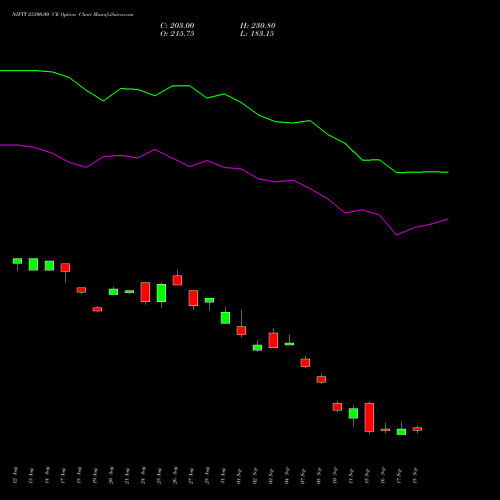500x500 pixels.
Task: Click the close value C: 203.00
Action: [177, 26]
